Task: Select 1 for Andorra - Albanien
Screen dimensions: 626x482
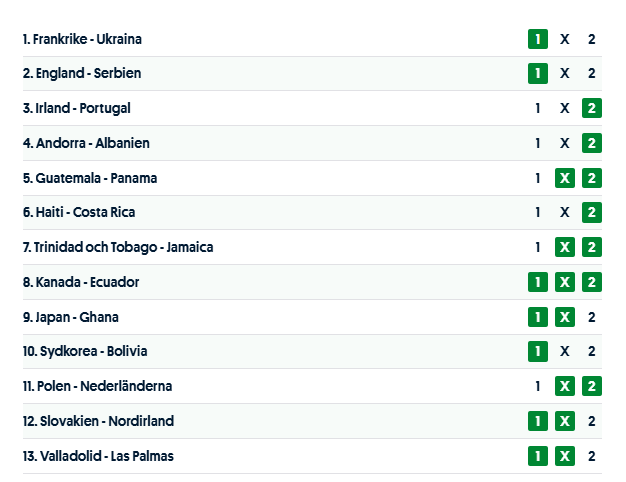Action: (x=538, y=143)
